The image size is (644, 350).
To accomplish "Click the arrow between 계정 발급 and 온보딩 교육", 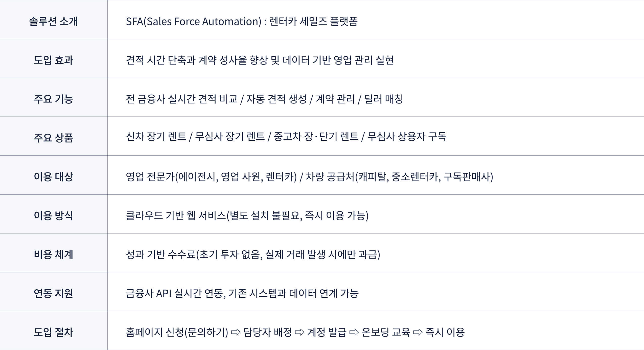I will (x=354, y=332).
